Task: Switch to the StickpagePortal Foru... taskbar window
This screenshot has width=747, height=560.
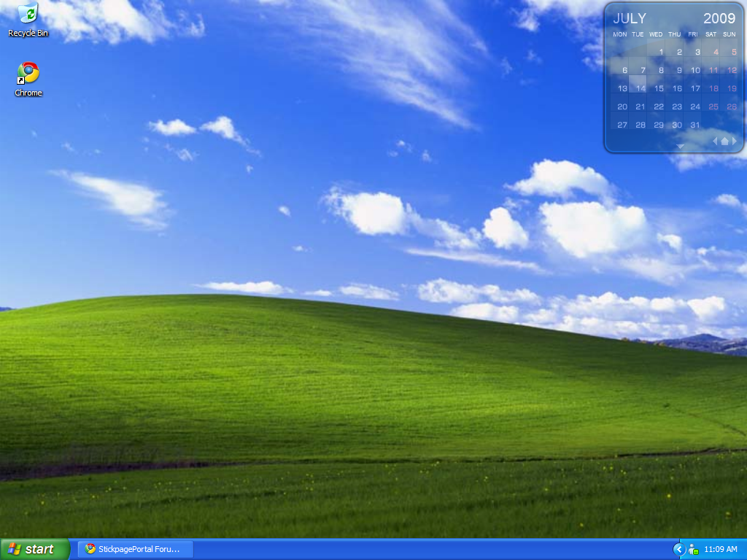Action: pyautogui.click(x=135, y=549)
